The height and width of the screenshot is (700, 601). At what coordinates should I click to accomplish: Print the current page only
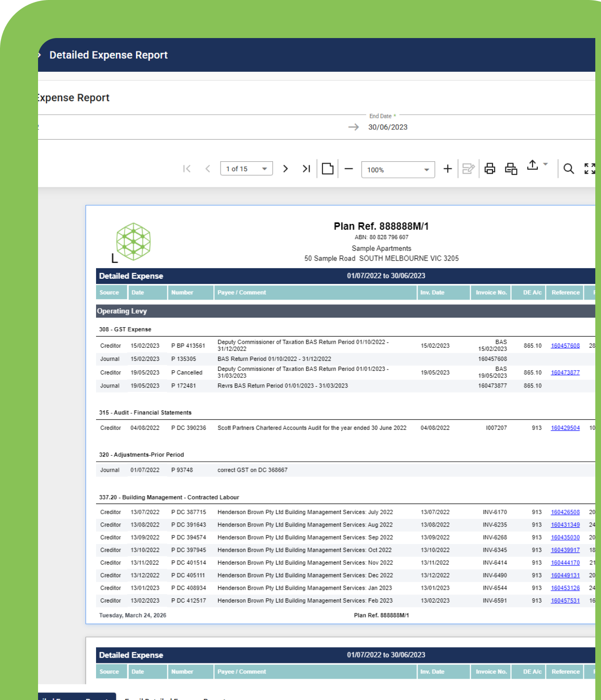pos(511,169)
